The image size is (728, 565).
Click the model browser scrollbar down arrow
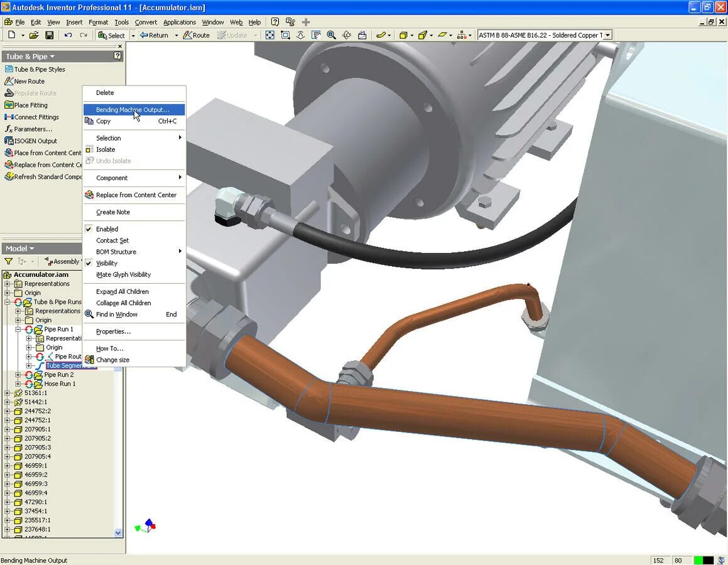(x=118, y=532)
